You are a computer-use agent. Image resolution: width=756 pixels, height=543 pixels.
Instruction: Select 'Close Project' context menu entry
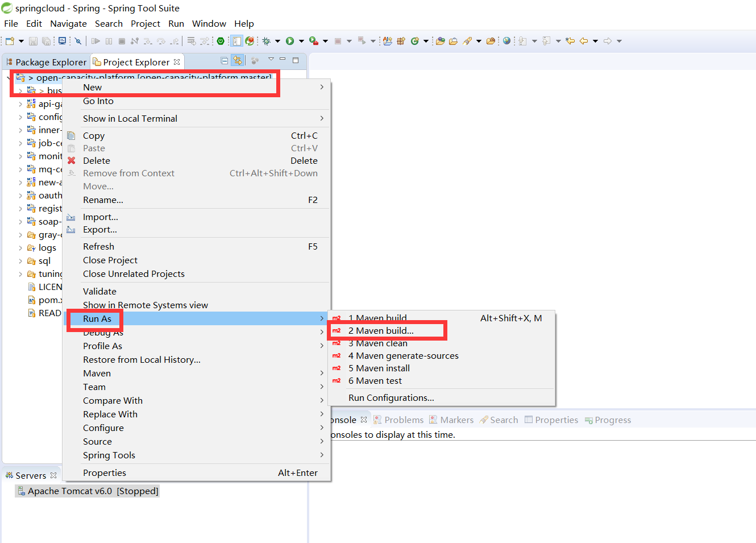coord(110,260)
